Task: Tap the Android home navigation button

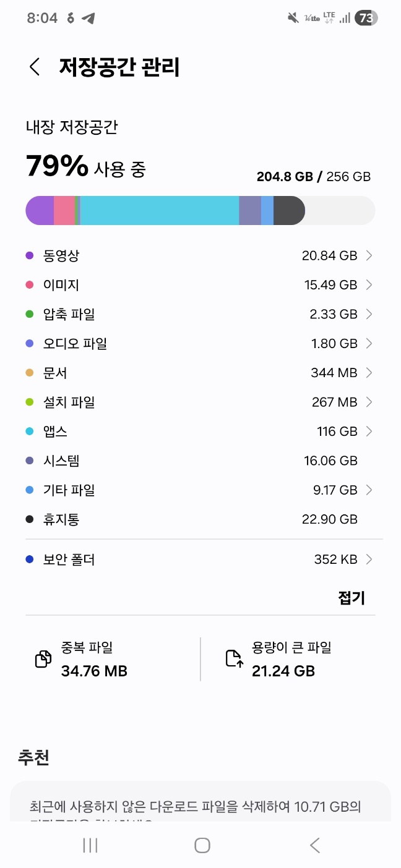Action: (x=202, y=845)
